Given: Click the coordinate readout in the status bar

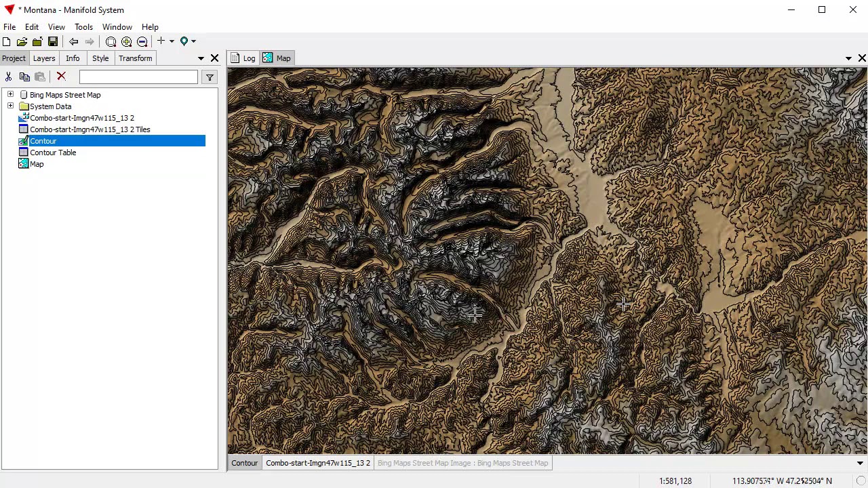Looking at the screenshot, I should pos(782,481).
